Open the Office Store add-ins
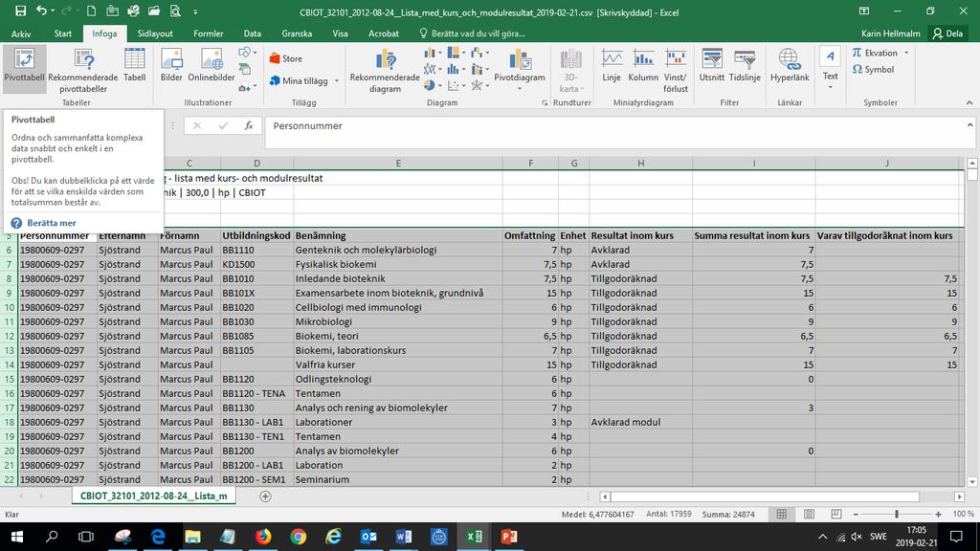This screenshot has height=551, width=980. click(x=286, y=58)
